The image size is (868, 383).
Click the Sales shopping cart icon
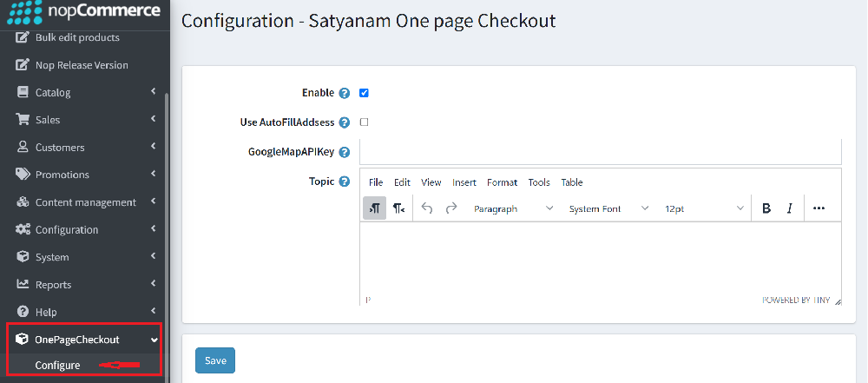[x=23, y=120]
